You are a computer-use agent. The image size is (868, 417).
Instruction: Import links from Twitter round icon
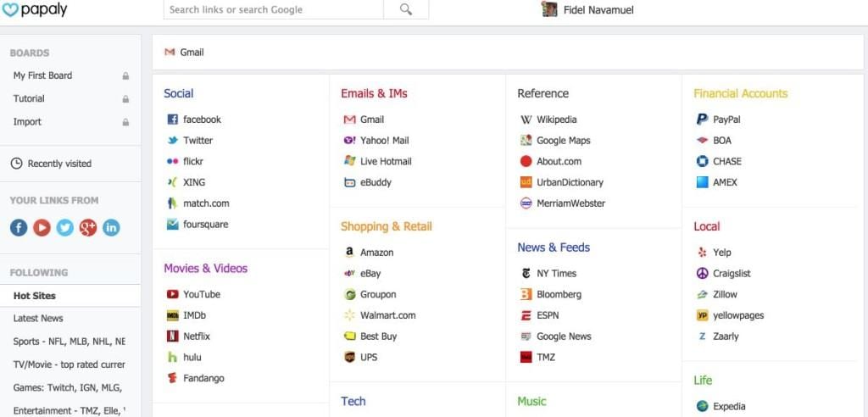pyautogui.click(x=64, y=228)
